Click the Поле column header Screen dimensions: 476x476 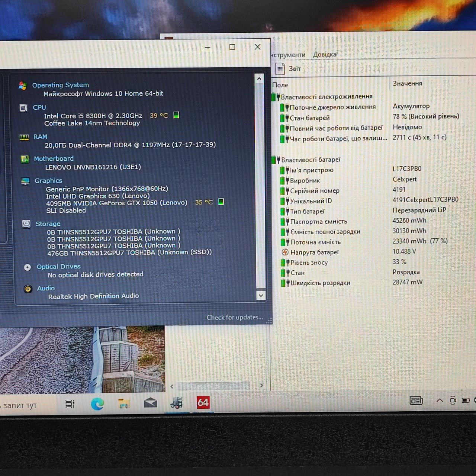pos(280,85)
